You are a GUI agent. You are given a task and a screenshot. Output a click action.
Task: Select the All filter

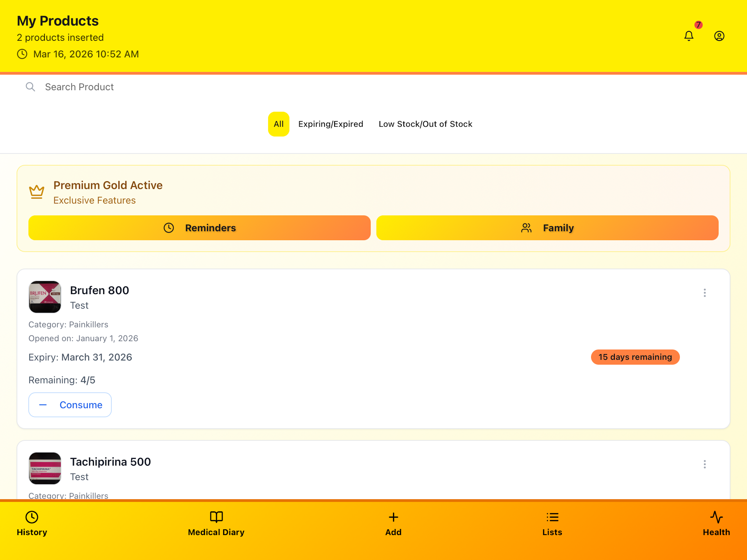tap(278, 124)
